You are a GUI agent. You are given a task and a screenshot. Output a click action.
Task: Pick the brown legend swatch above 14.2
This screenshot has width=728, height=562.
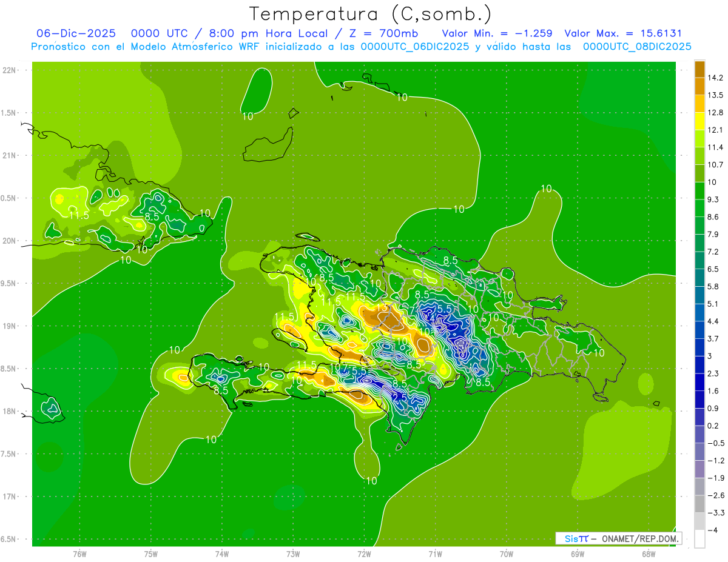[x=699, y=69]
